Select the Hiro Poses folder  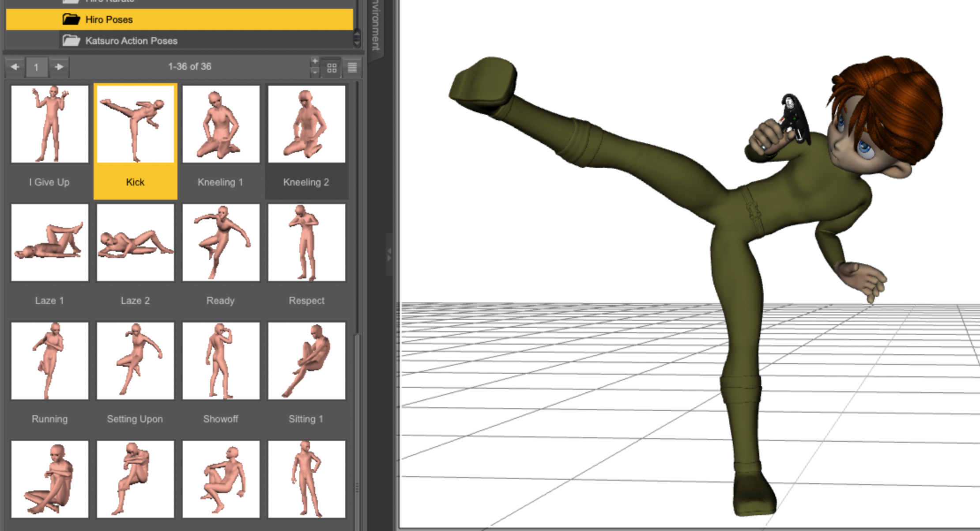tap(109, 20)
